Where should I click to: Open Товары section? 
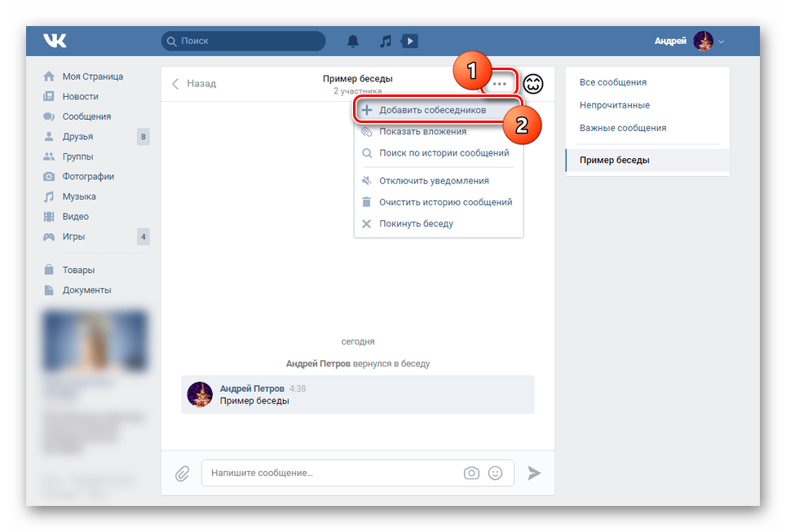[78, 270]
